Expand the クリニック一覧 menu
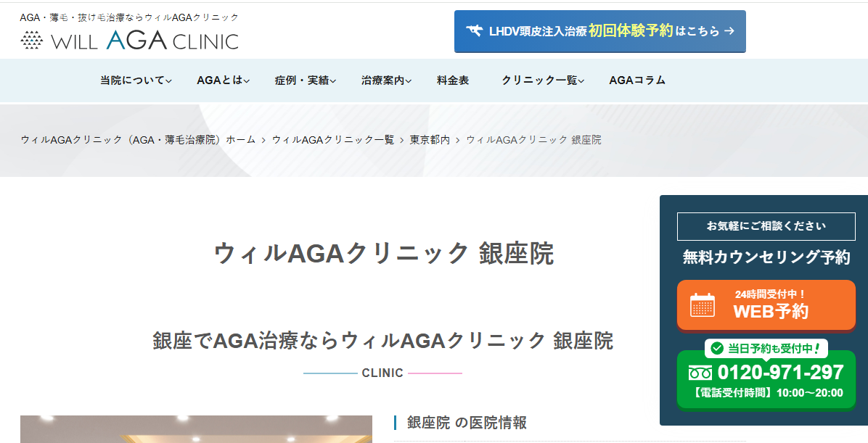 tap(543, 80)
